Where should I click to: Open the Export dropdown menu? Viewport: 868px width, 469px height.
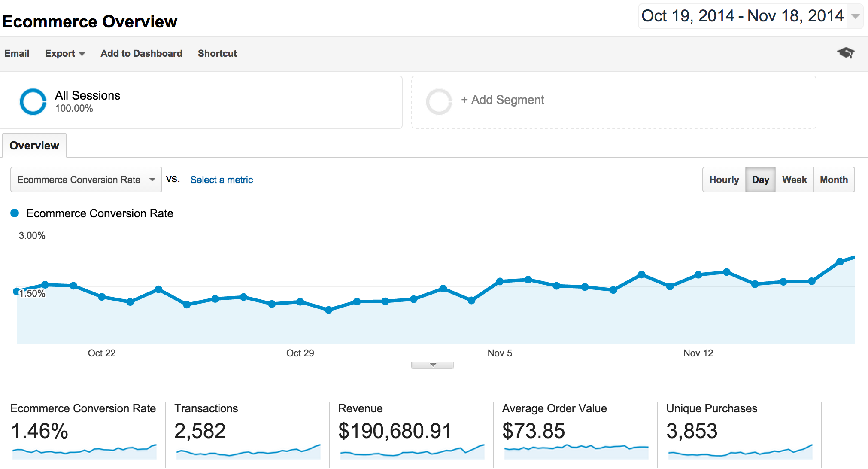tap(65, 53)
